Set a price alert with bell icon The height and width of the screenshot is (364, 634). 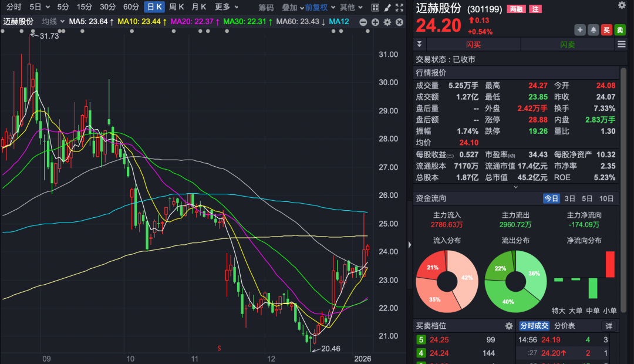(x=593, y=30)
